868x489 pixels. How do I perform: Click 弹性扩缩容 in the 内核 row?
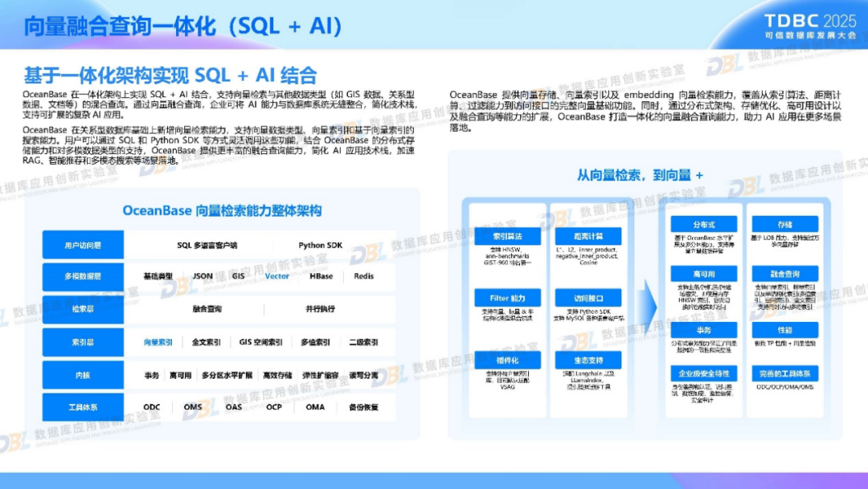point(321,375)
